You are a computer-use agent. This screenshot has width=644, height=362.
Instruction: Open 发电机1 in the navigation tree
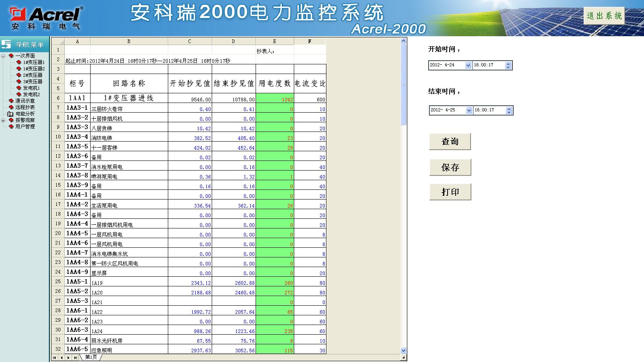click(31, 88)
